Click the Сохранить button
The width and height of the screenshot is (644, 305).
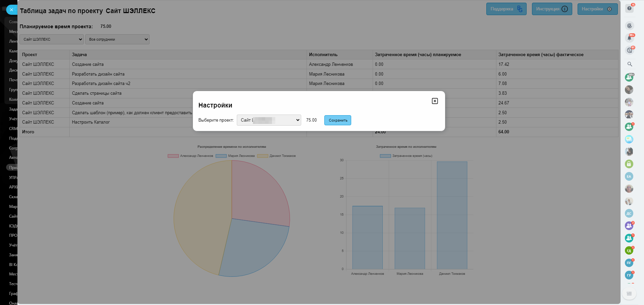point(337,120)
